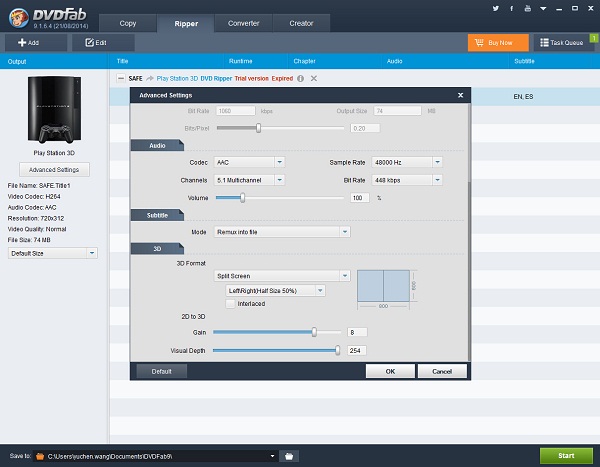Remove the SAFE title with X icon

(313, 78)
